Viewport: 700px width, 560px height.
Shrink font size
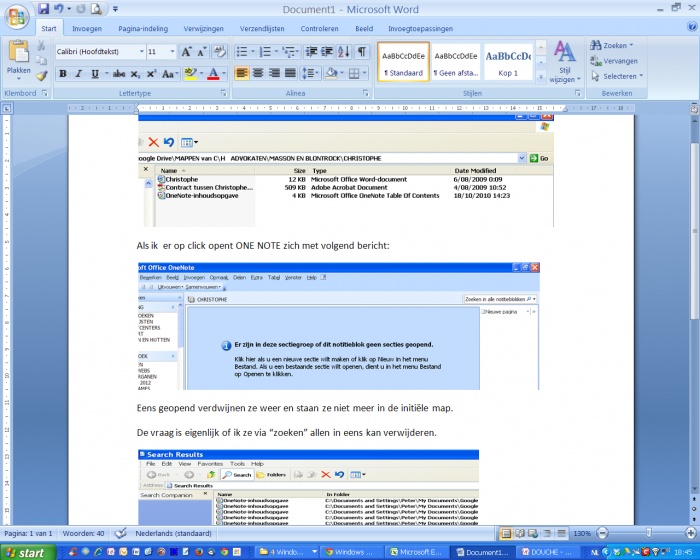click(202, 52)
